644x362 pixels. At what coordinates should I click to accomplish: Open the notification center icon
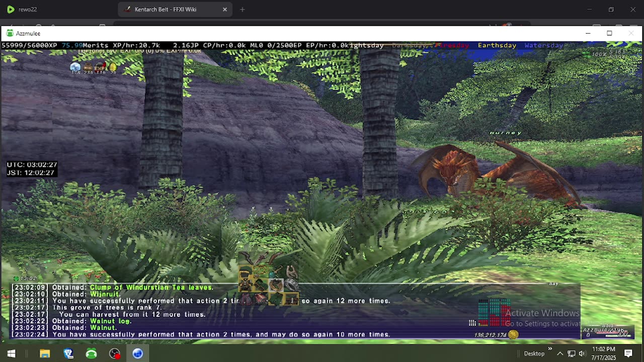click(628, 353)
